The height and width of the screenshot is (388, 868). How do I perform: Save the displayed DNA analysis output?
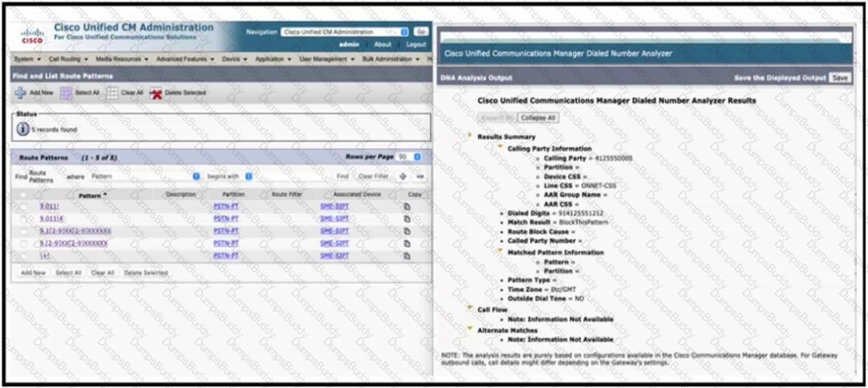coord(839,78)
